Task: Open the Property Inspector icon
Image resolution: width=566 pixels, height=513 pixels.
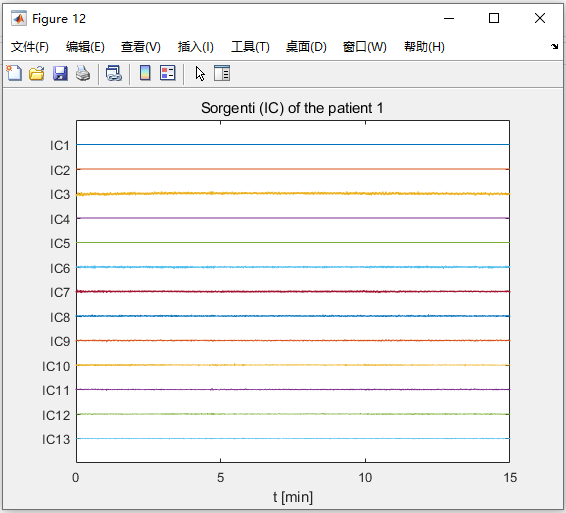Action: pyautogui.click(x=222, y=73)
